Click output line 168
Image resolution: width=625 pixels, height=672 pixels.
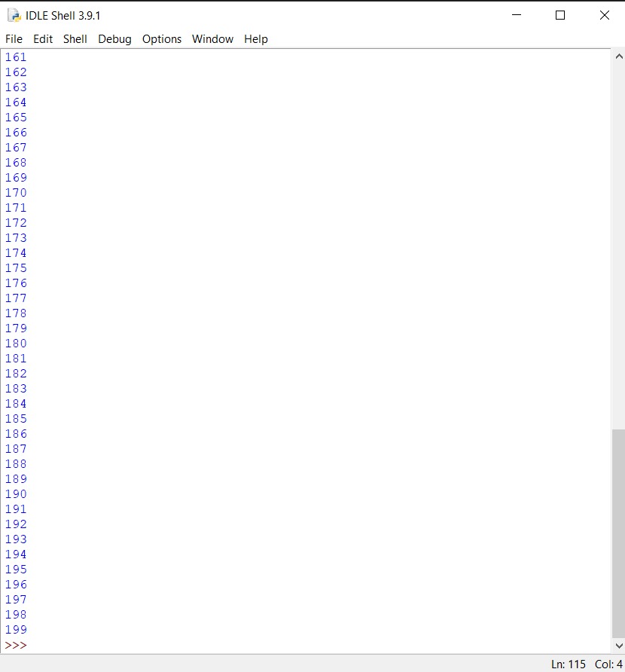tap(16, 163)
